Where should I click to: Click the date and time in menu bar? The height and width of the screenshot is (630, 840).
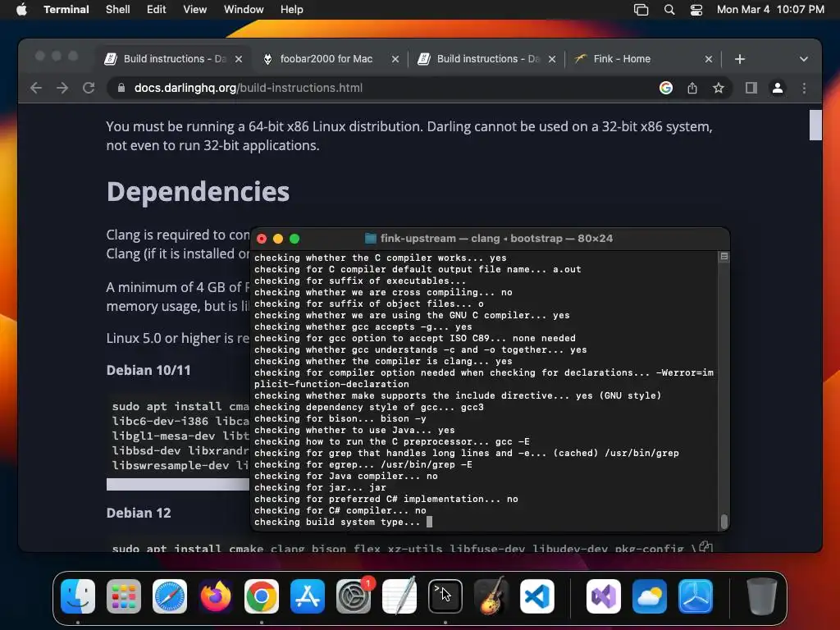pyautogui.click(x=770, y=10)
